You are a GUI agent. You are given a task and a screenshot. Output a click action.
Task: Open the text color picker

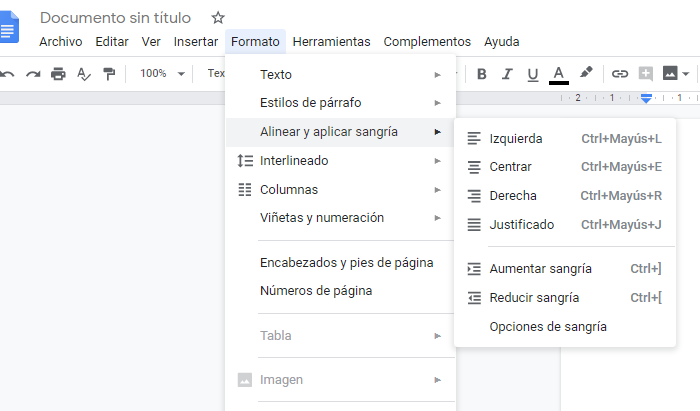[558, 73]
